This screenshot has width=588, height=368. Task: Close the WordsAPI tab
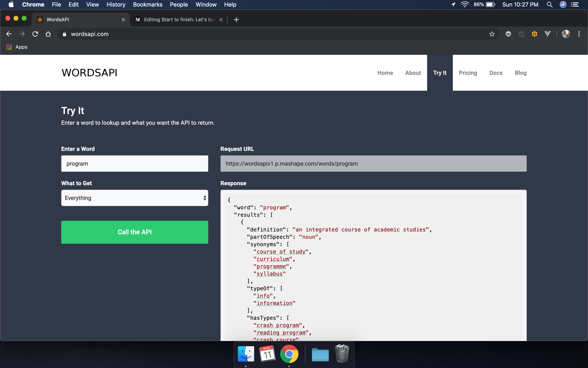(x=124, y=19)
